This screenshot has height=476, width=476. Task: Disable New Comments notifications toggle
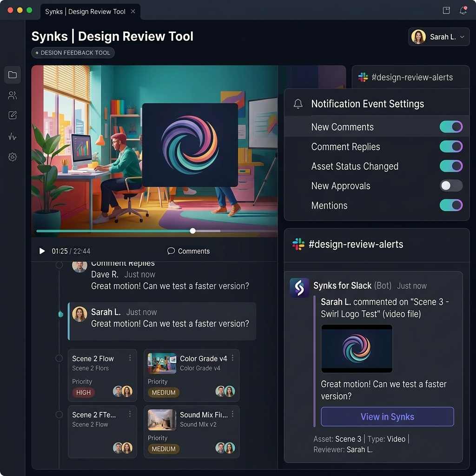[x=451, y=127]
